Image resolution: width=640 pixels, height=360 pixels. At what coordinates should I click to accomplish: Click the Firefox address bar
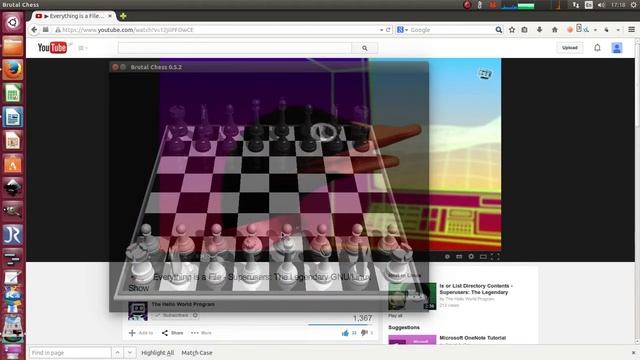click(217, 30)
